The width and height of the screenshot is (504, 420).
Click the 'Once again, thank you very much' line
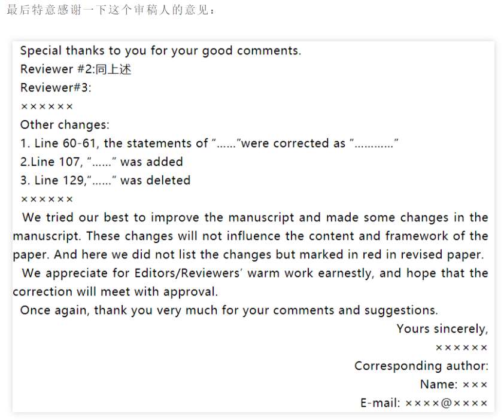[229, 311]
